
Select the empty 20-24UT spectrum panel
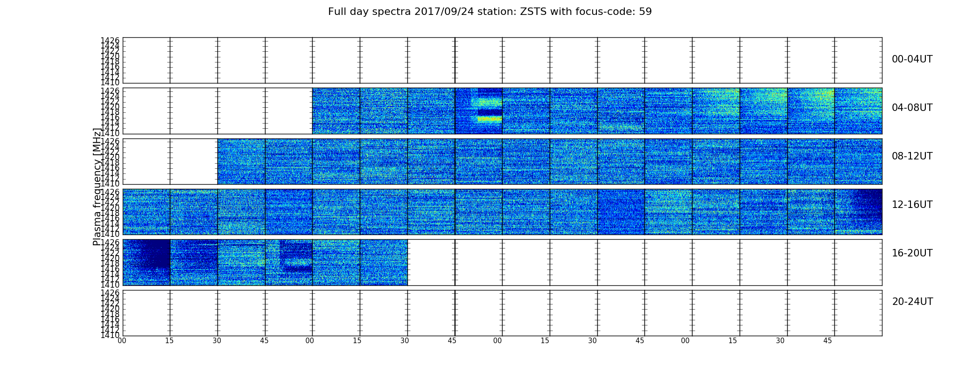[502, 313]
